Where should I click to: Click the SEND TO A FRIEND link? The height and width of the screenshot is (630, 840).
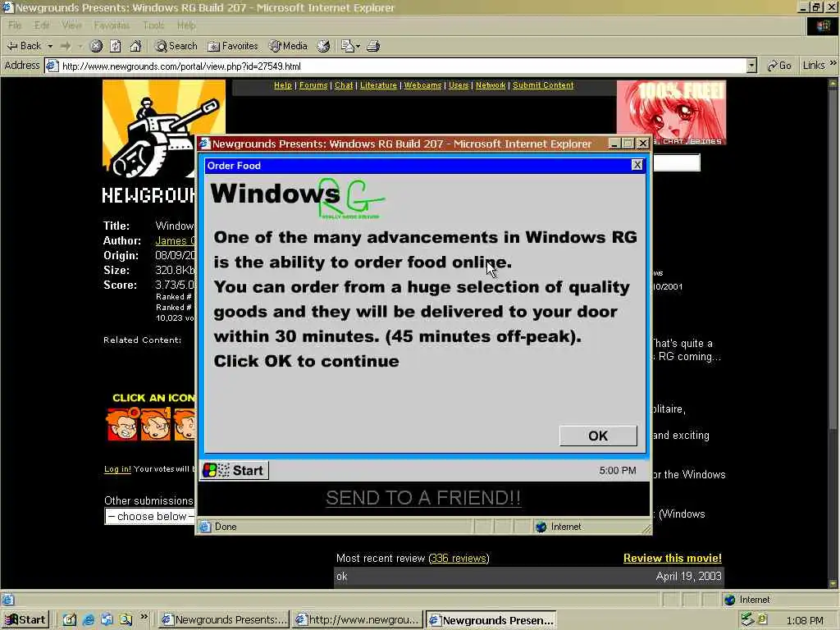[423, 498]
